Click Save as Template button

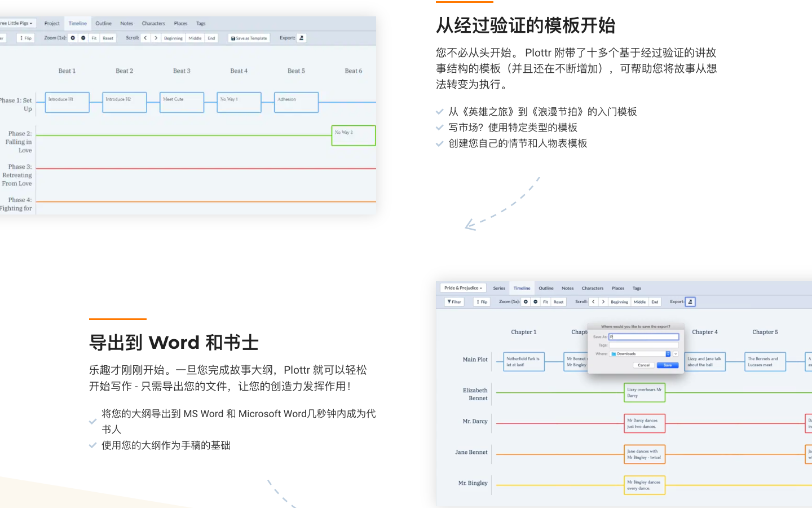(x=249, y=38)
